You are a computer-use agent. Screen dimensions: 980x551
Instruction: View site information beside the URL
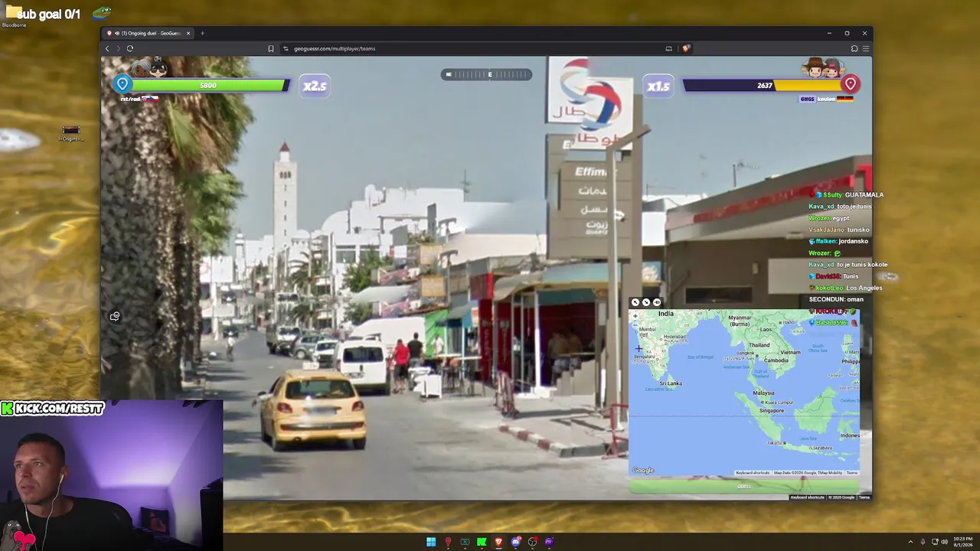[286, 48]
